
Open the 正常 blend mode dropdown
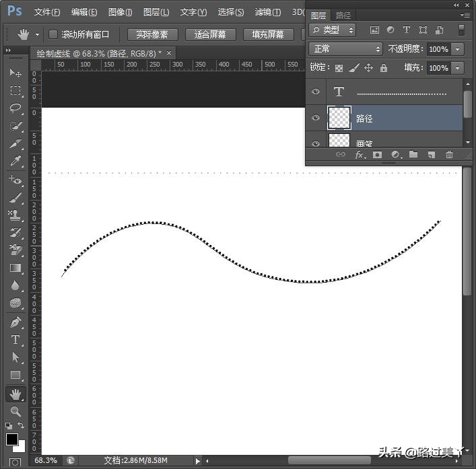tap(345, 49)
